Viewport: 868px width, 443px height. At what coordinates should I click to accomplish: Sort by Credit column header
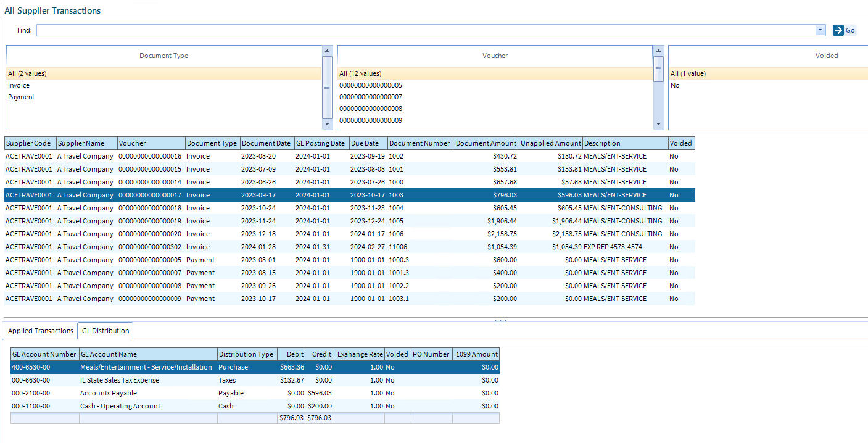(319, 354)
